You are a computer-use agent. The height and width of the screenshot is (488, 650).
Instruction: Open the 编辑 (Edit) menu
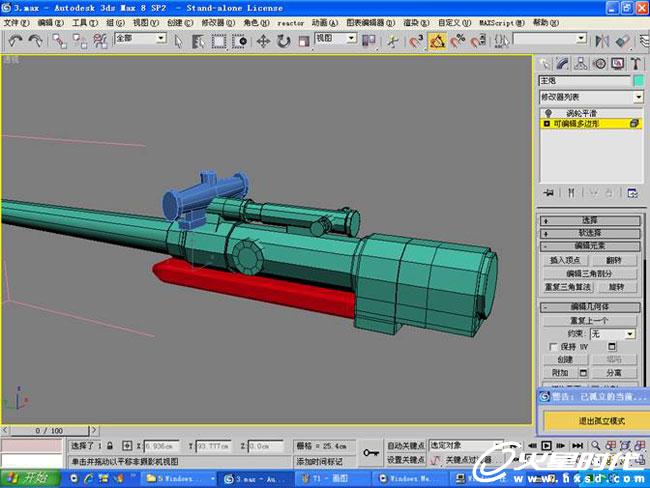(x=51, y=23)
